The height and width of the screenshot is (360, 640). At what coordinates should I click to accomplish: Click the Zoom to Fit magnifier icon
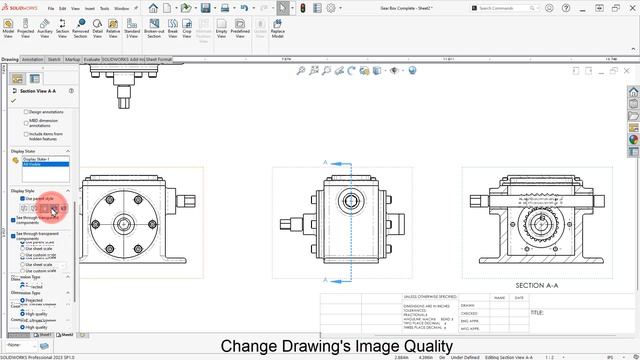(x=300, y=71)
